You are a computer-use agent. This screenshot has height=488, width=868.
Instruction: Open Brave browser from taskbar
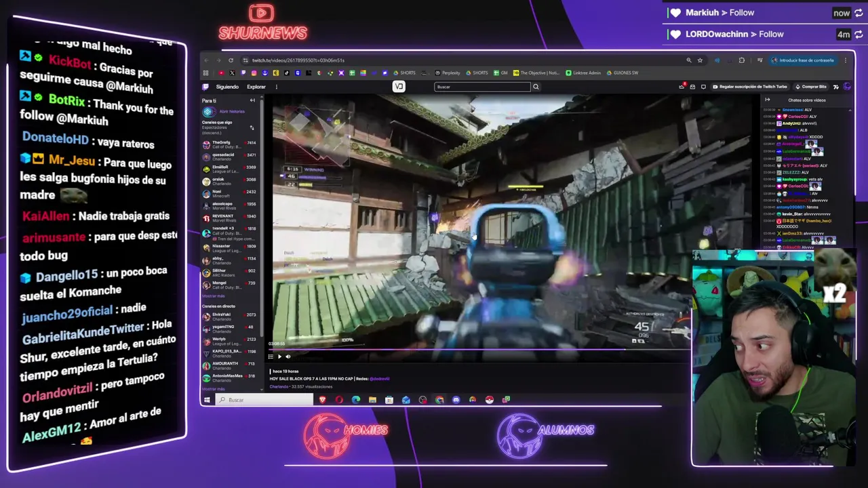pos(323,400)
